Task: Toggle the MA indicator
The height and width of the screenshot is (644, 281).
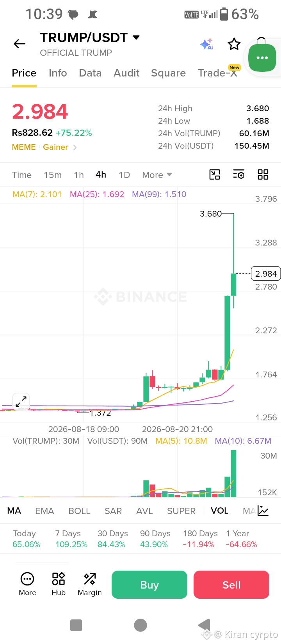Action: click(x=14, y=511)
